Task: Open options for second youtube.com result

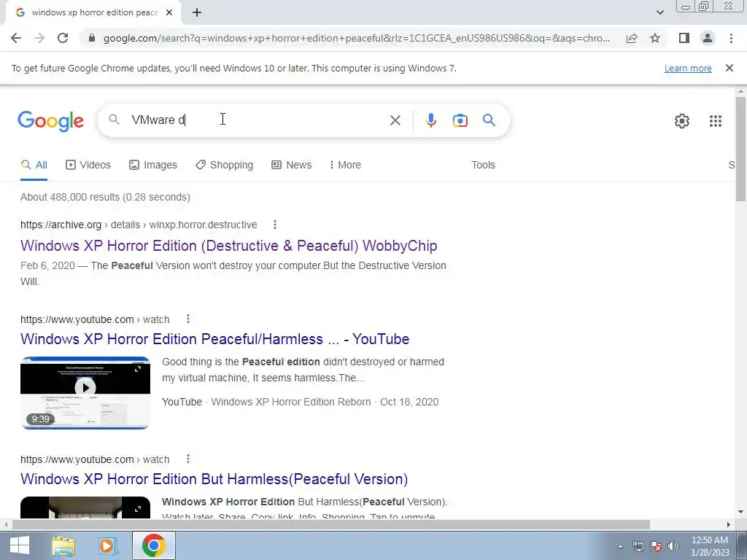Action: (187, 459)
